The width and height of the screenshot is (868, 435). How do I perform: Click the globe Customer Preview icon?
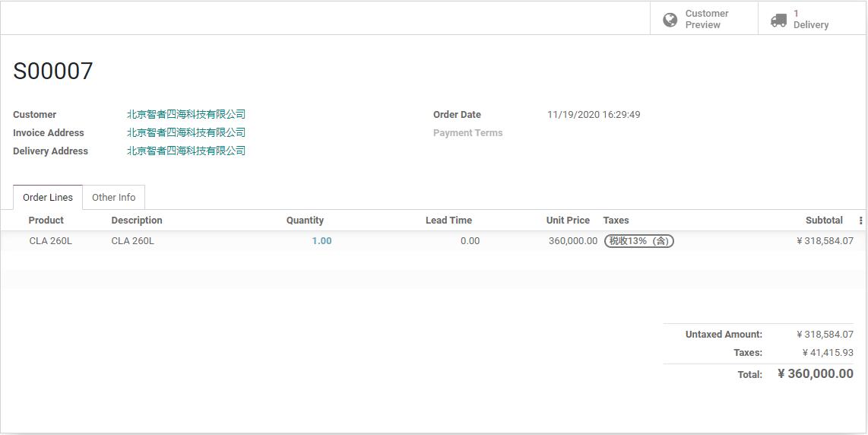670,20
